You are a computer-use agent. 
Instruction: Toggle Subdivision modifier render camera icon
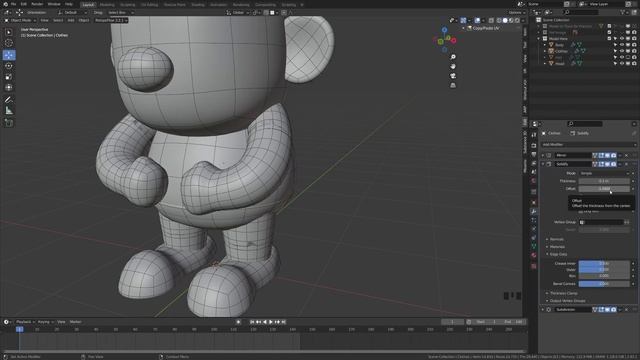tap(613, 309)
